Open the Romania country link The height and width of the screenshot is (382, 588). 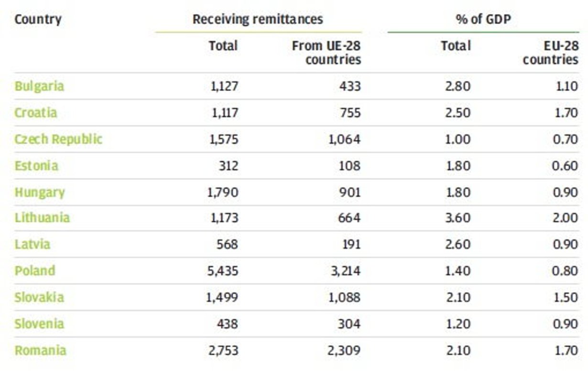point(41,350)
